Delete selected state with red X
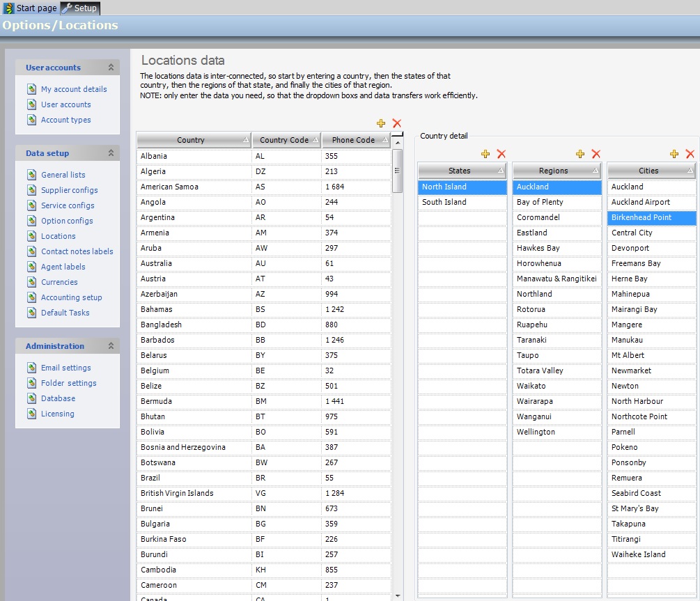The image size is (700, 601). click(501, 154)
